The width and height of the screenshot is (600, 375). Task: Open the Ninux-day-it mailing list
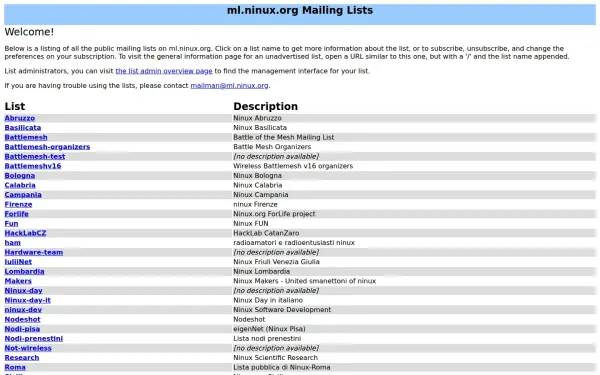(28, 300)
